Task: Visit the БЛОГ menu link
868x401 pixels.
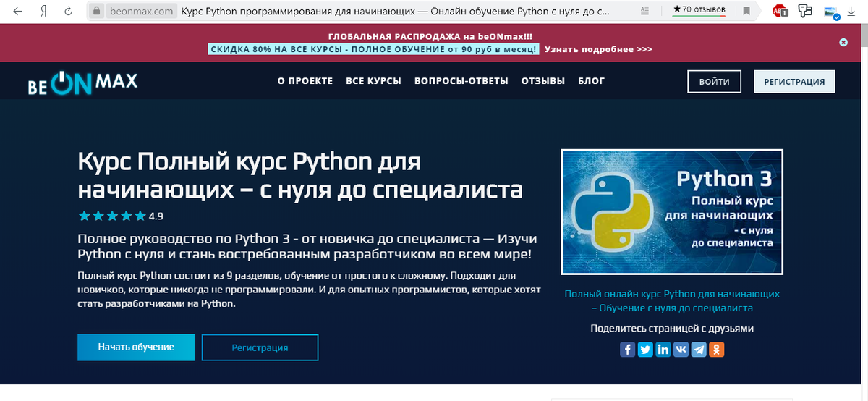Action: tap(591, 81)
